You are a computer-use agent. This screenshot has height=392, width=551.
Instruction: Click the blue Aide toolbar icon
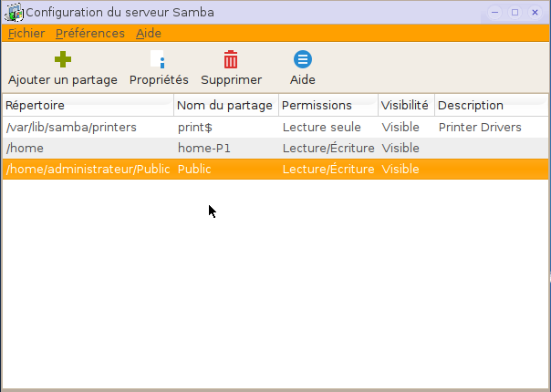click(x=303, y=59)
